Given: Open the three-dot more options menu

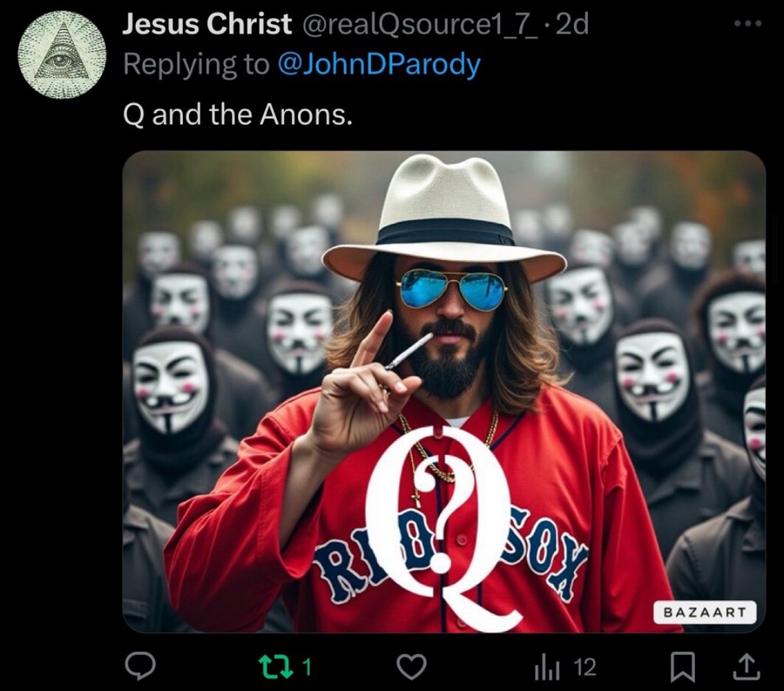Looking at the screenshot, I should pyautogui.click(x=747, y=24).
